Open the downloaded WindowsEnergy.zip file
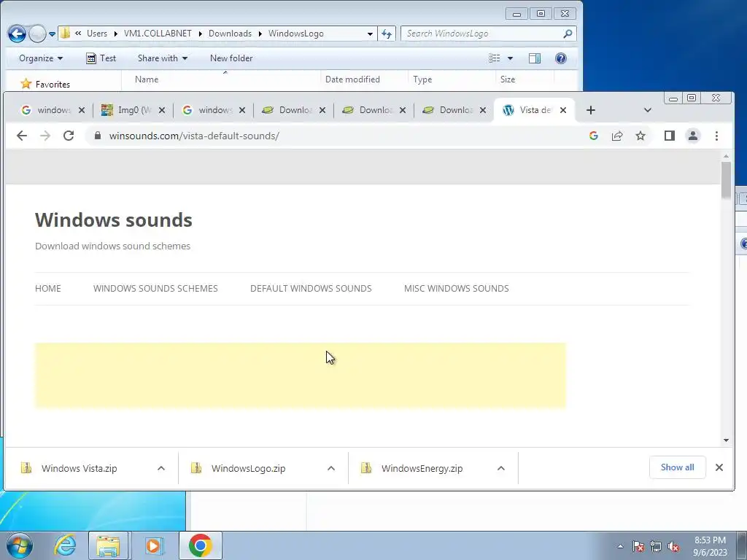This screenshot has height=560, width=747. point(422,469)
